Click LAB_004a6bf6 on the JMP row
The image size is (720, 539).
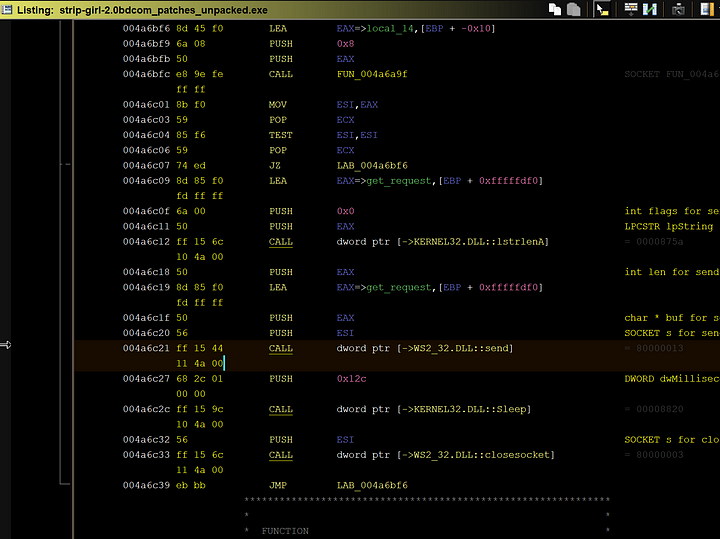372,485
